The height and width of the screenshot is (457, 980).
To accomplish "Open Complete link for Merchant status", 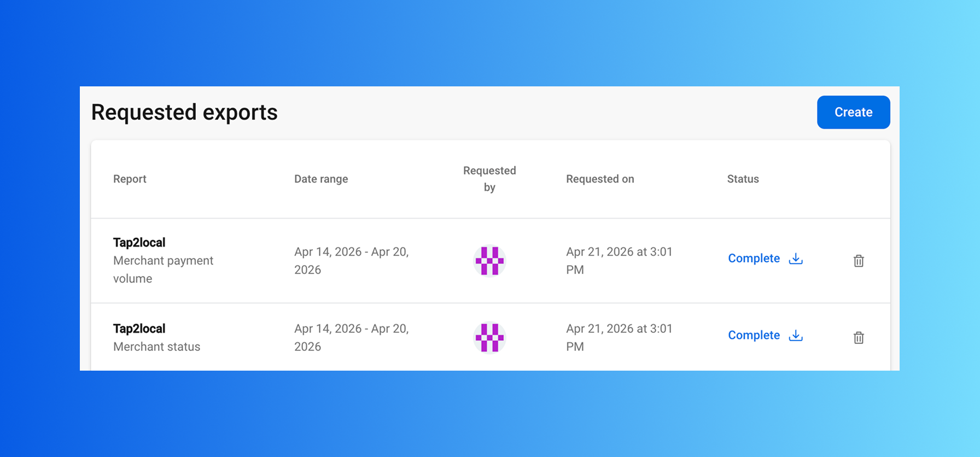I will point(754,336).
